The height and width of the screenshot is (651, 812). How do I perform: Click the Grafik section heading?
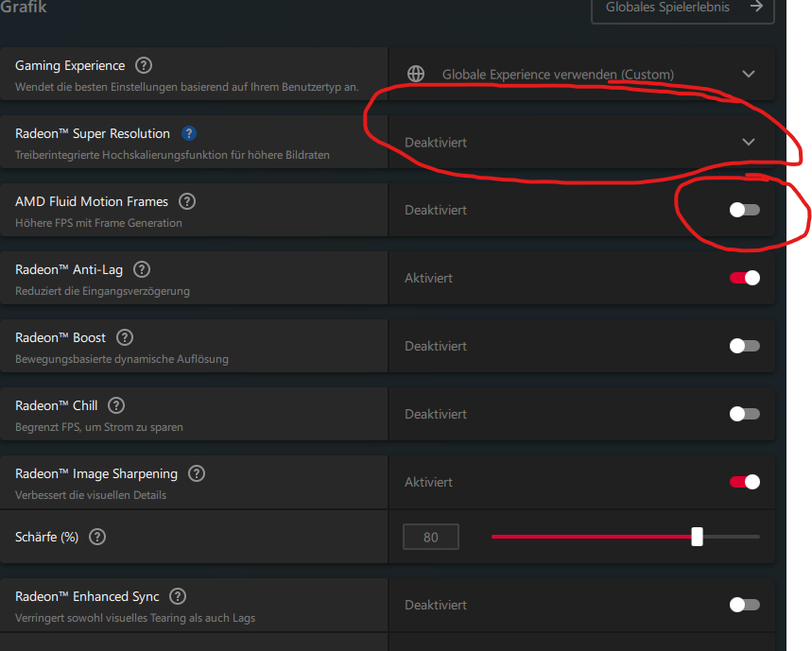pyautogui.click(x=24, y=8)
